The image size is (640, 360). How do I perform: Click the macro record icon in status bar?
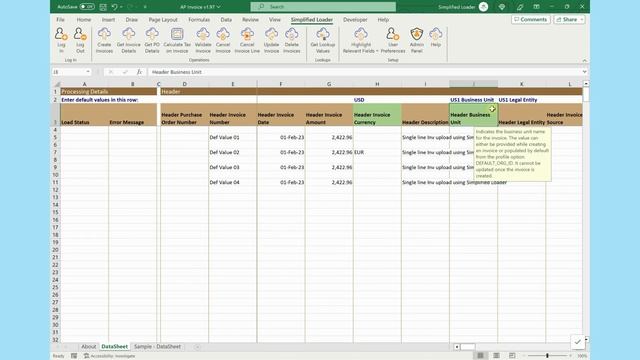pyautogui.click(x=74, y=356)
